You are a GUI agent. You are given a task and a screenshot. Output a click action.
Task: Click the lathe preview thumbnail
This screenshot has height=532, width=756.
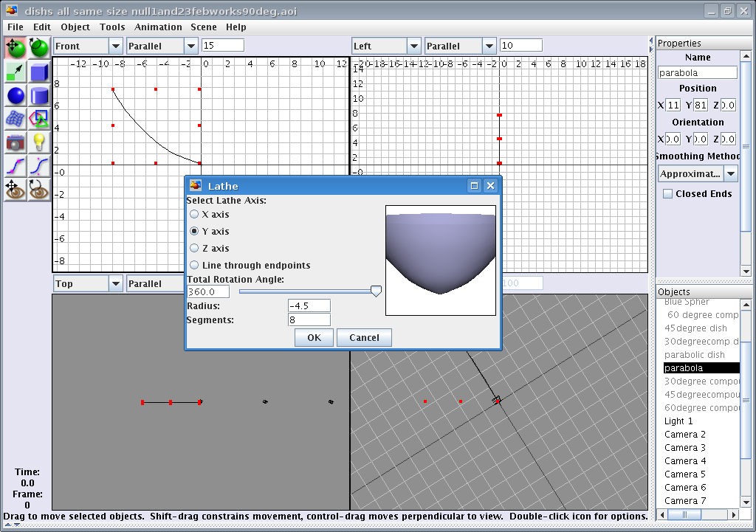[441, 260]
